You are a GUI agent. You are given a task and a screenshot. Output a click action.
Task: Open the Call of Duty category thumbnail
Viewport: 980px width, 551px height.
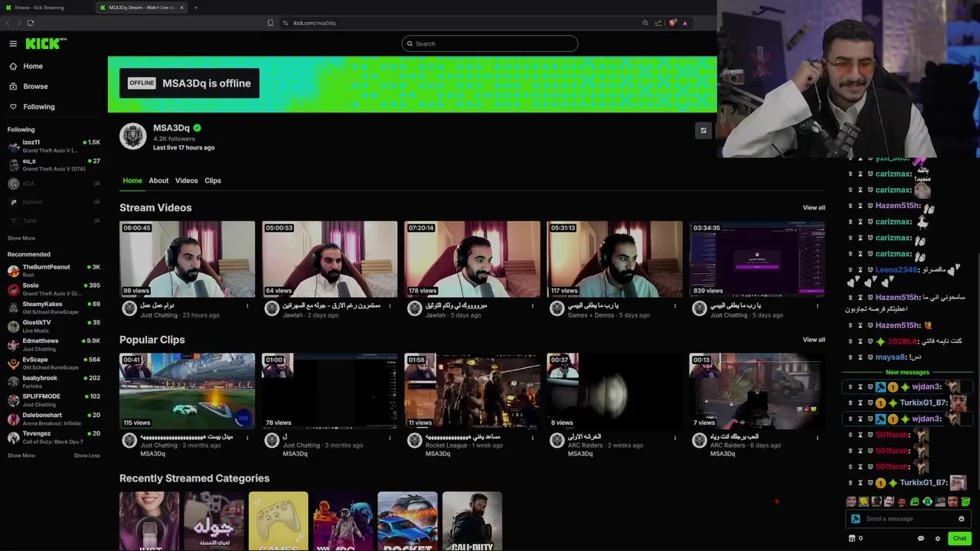pyautogui.click(x=472, y=521)
